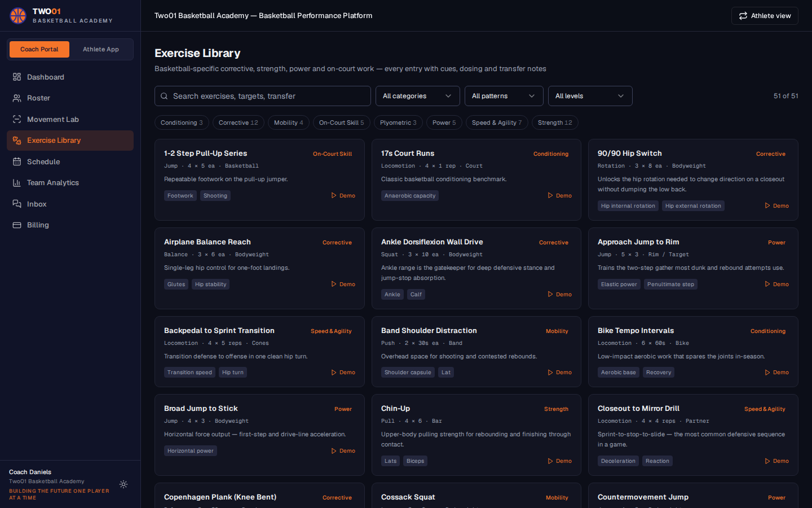The image size is (812, 508).
Task: Open the 1-2 Step Pull-Up Series card title
Action: pyautogui.click(x=205, y=154)
